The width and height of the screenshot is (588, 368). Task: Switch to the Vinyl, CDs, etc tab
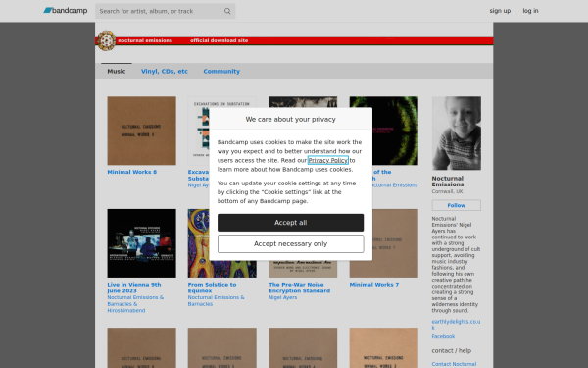click(165, 71)
